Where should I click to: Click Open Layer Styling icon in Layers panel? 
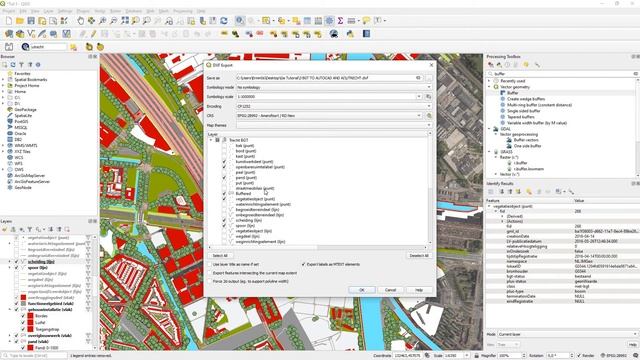coord(5,229)
